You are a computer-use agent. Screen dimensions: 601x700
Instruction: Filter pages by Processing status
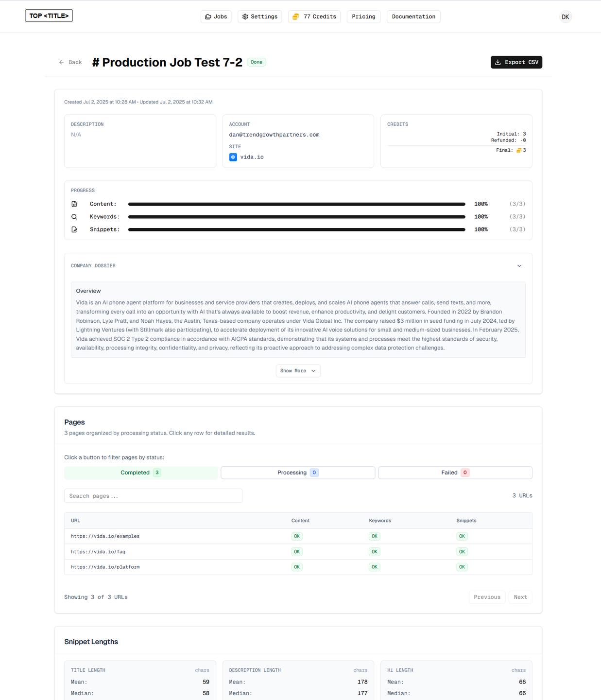point(297,472)
